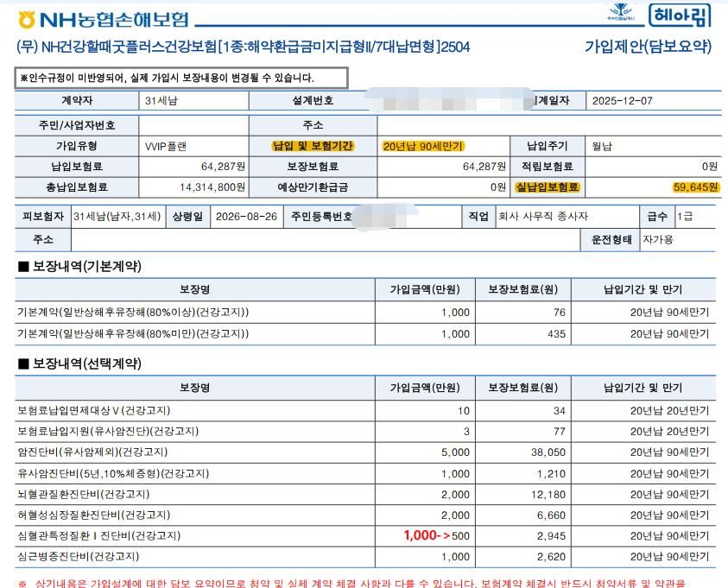
Task: Click the 헤아림 badge logo
Action: 679,16
